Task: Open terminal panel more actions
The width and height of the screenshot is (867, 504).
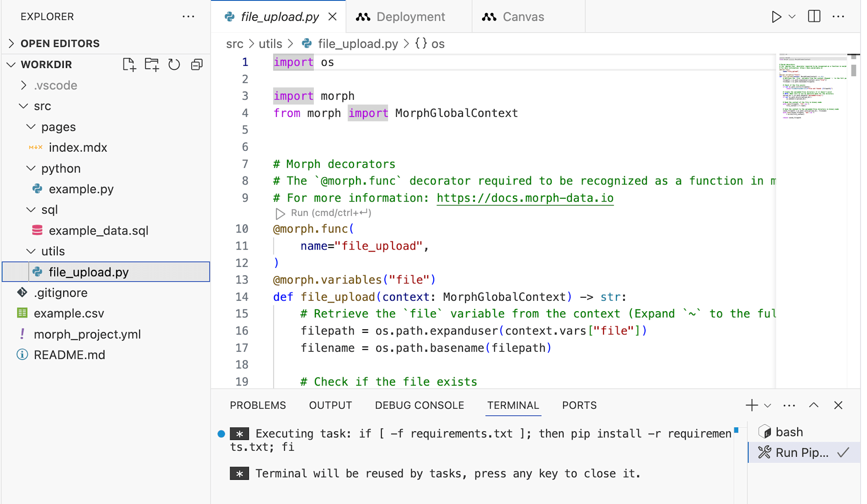Action: [789, 405]
